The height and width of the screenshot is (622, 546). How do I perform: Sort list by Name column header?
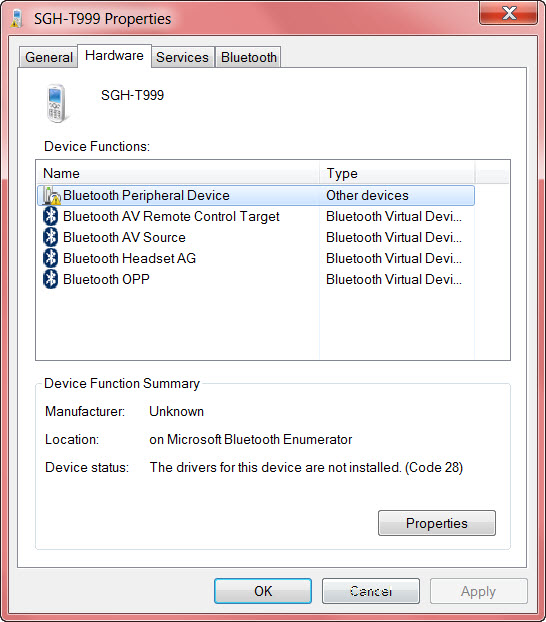click(178, 173)
